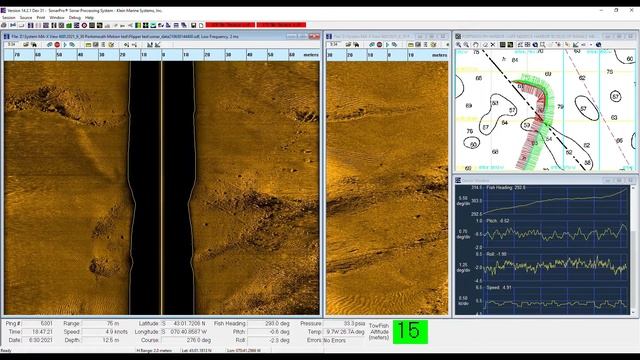Viewport: 640px width, 360px height.
Task: Click the chart icon at end of left sonar toolbar
Action: coord(157,44)
